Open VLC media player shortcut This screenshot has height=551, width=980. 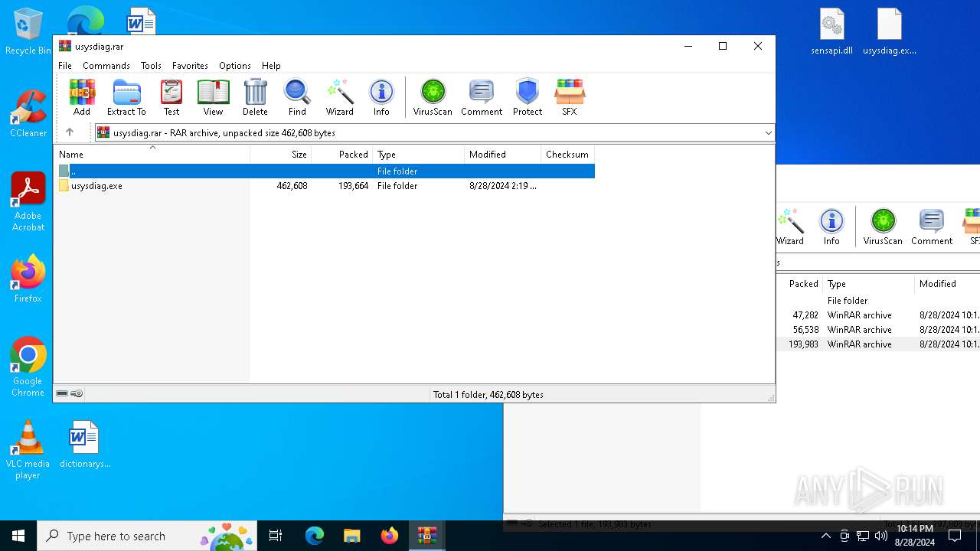coord(28,450)
